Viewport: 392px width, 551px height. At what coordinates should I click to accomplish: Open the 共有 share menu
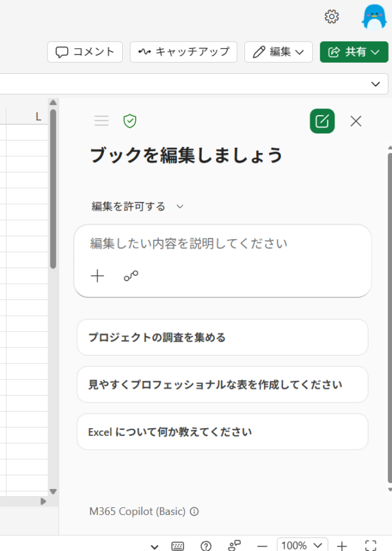tap(354, 52)
